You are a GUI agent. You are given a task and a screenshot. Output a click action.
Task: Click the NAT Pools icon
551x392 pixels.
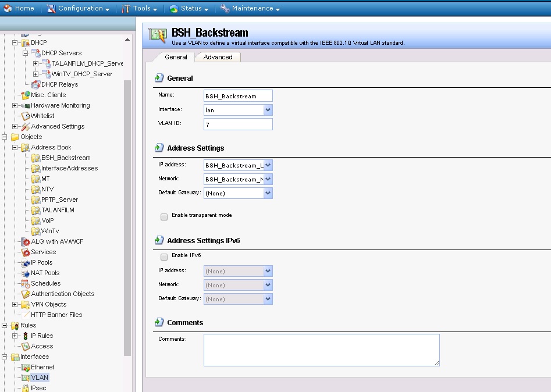tap(26, 273)
